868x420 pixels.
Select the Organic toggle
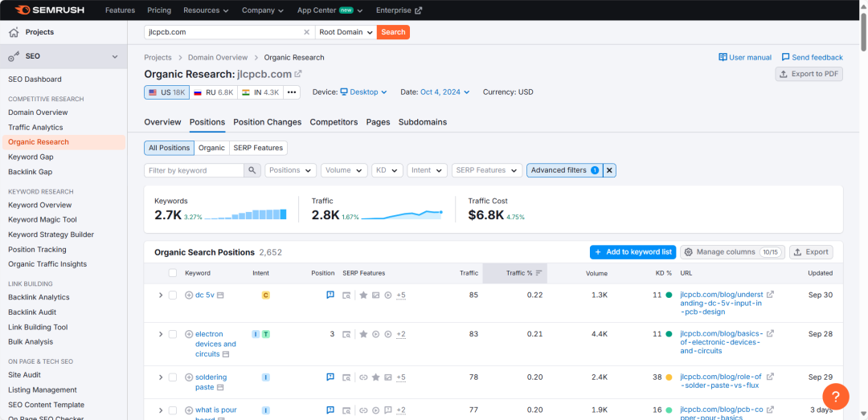pos(212,148)
